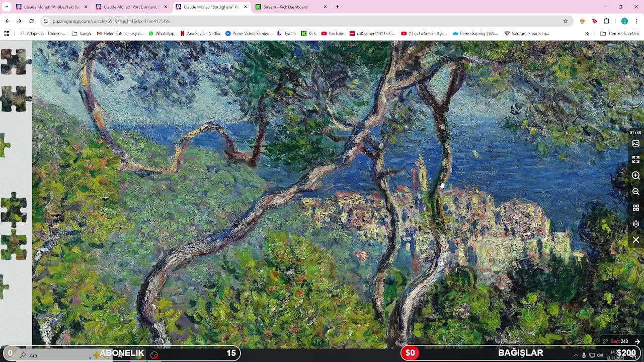Close the Antibes'teki tab

(x=86, y=7)
